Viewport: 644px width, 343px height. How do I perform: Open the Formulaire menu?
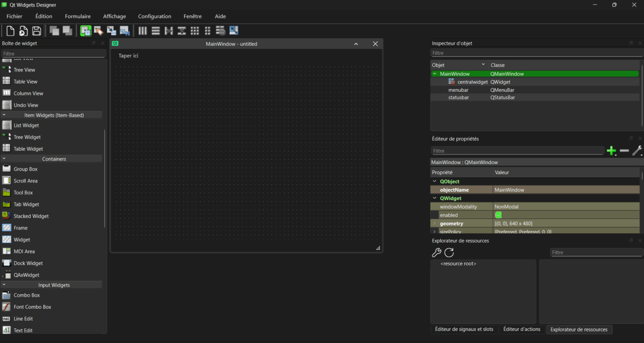coord(77,16)
